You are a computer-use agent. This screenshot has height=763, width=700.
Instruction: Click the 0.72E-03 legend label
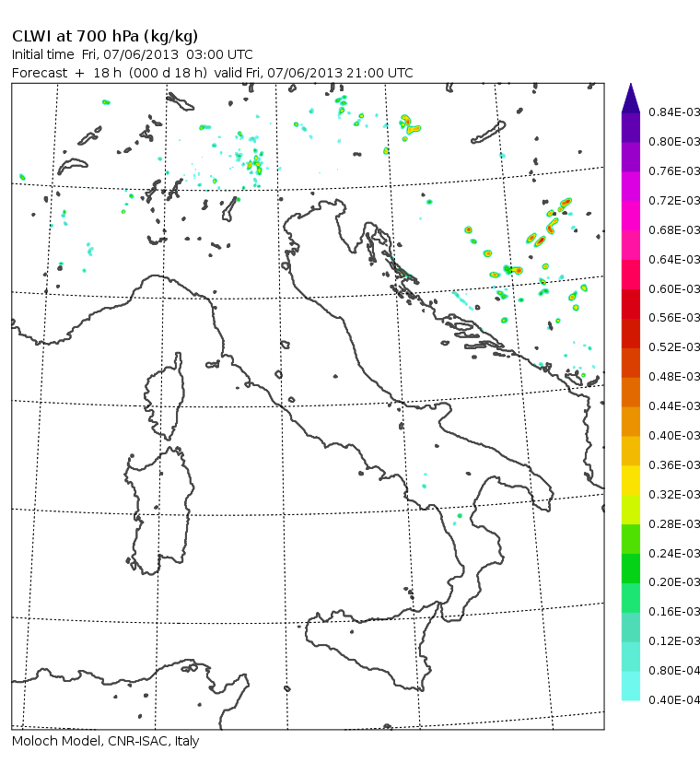[674, 201]
